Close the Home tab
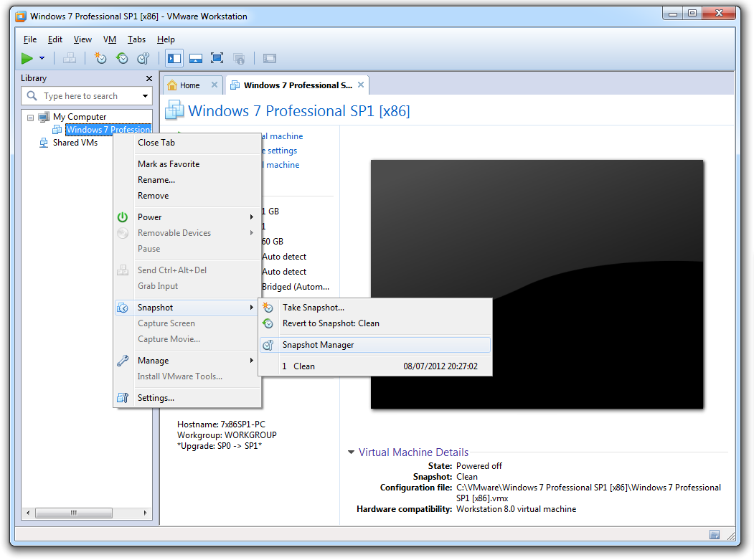 [x=214, y=85]
